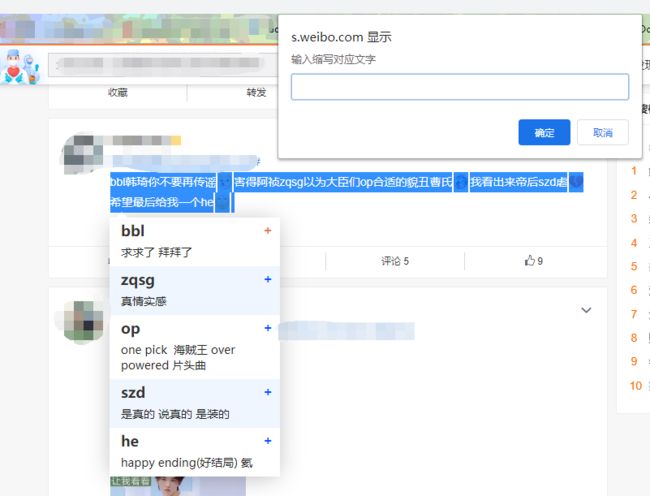Select the bbl abbreviation heading

(133, 231)
